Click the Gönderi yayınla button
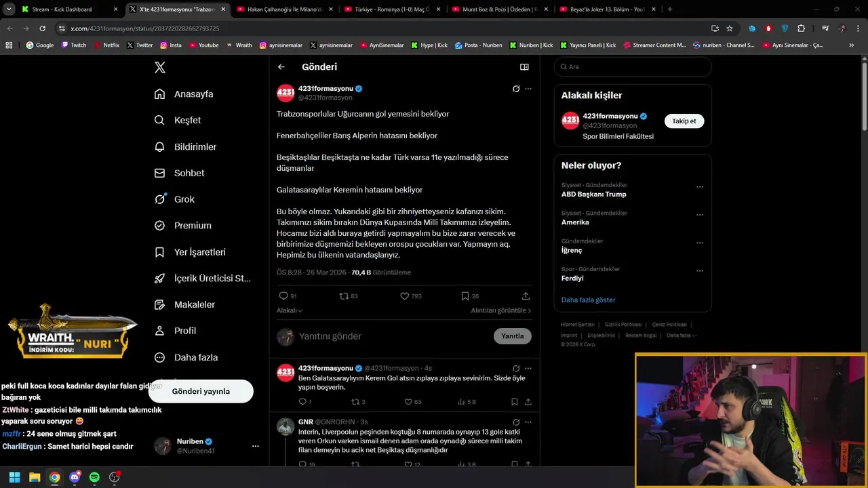The image size is (868, 488). click(201, 391)
